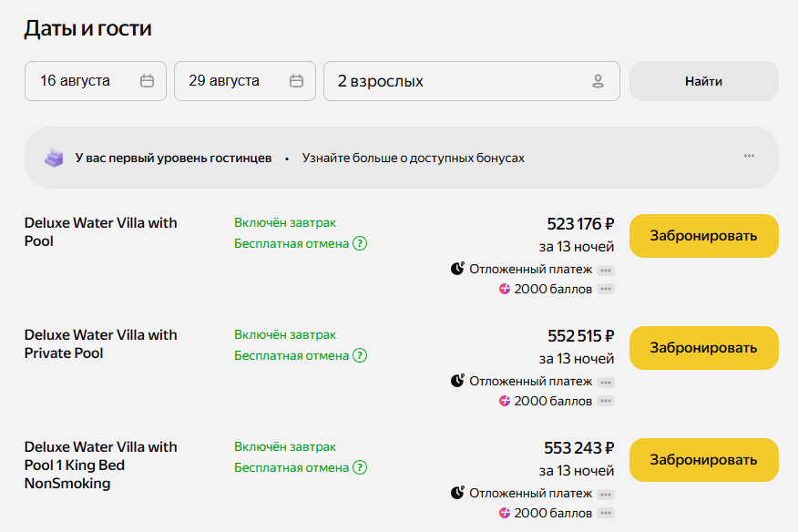The width and height of the screenshot is (798, 532).
Task: Click the purple gift icon in the bonus banner
Action: [55, 158]
